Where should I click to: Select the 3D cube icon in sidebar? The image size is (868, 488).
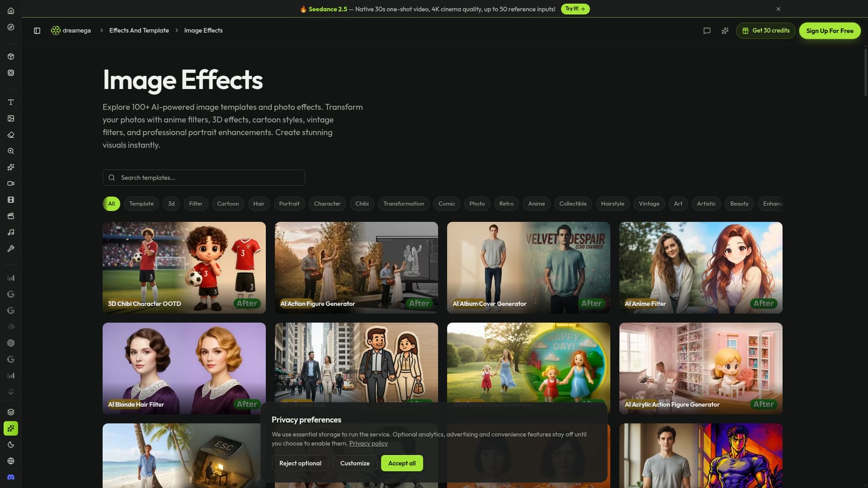(11, 56)
